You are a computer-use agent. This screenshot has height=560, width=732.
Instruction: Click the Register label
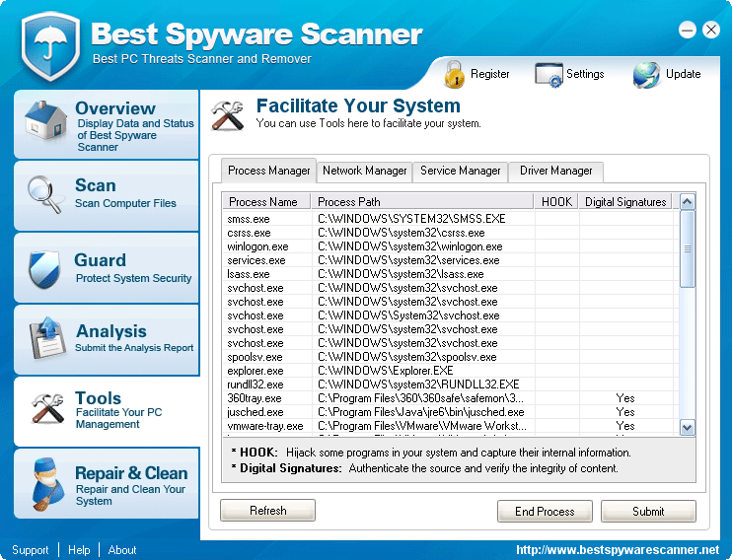489,74
